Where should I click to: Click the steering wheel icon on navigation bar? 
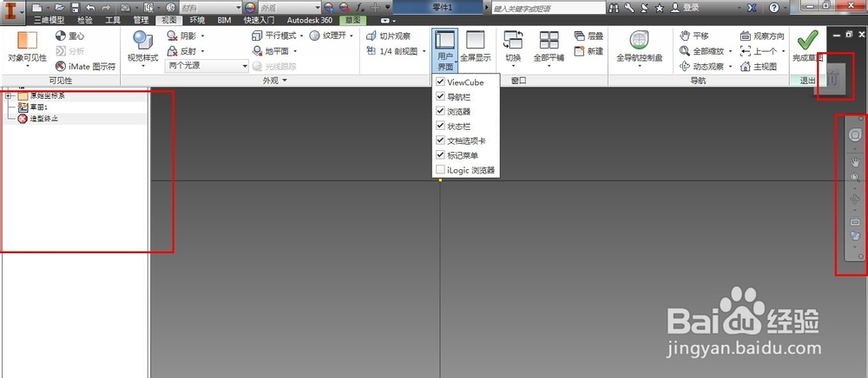[854, 135]
